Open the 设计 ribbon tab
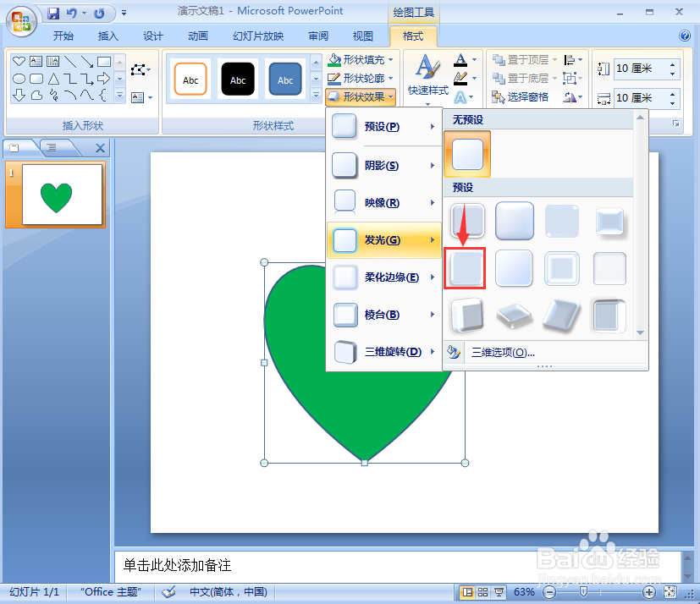 click(x=152, y=36)
